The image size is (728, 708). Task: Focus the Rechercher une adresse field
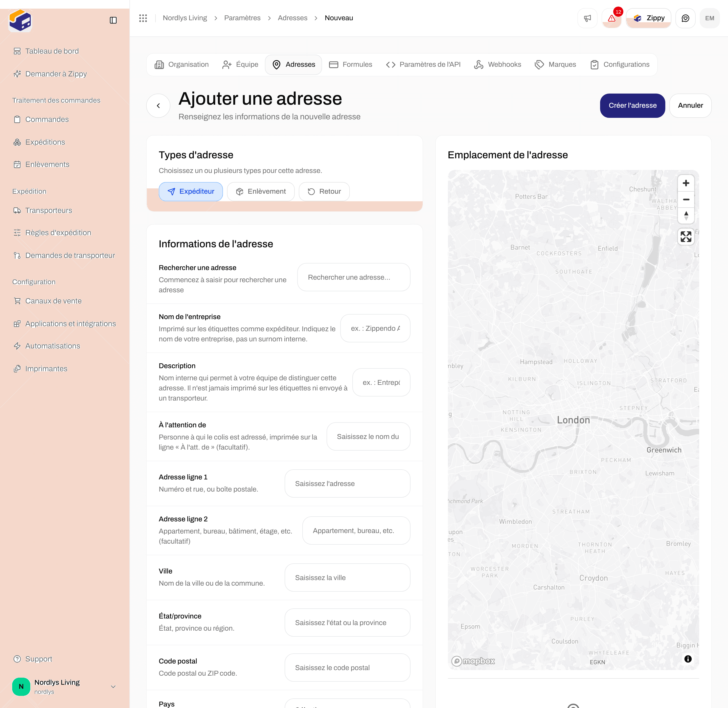354,277
